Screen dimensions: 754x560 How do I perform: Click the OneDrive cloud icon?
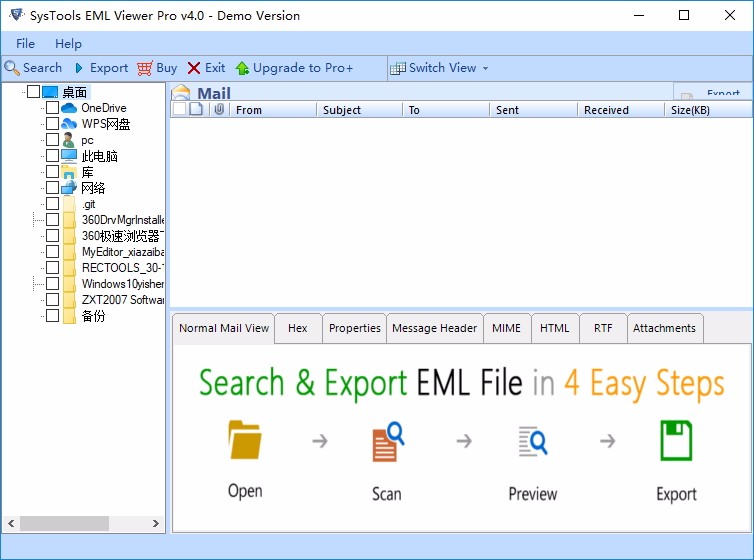click(69, 108)
